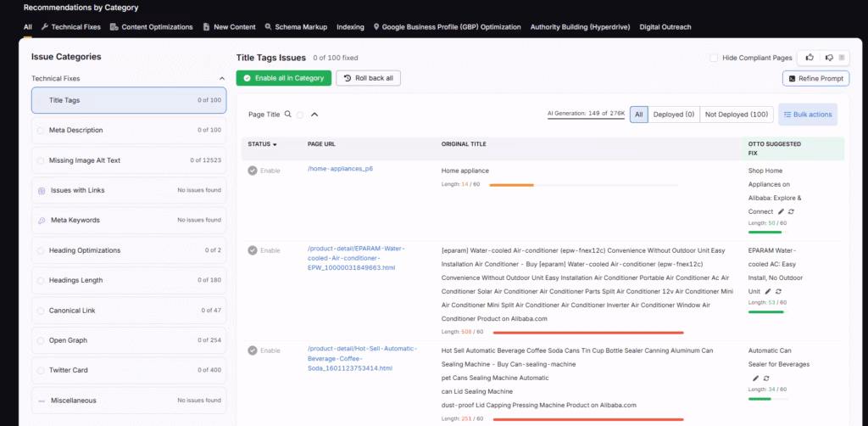Enable the fix for the Hot-Sell-Automatic-Beverage page
Image resolution: width=868 pixels, height=426 pixels.
coord(253,350)
